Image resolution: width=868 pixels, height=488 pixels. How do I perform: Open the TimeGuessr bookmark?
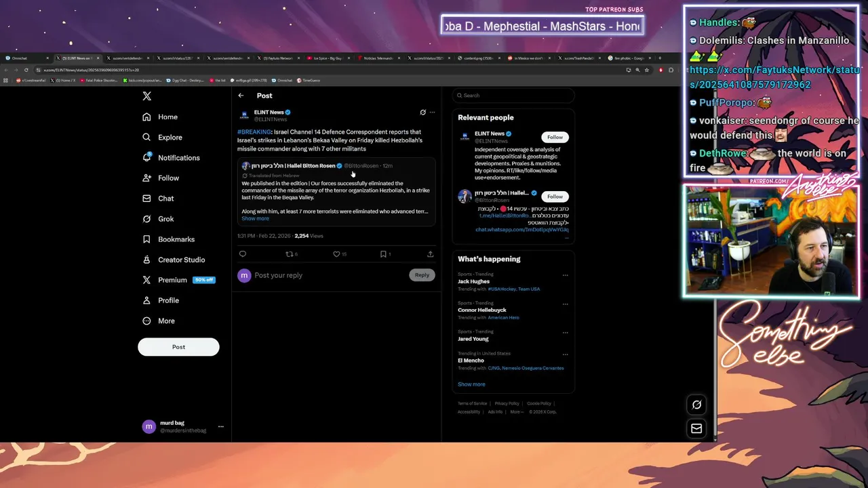308,80
